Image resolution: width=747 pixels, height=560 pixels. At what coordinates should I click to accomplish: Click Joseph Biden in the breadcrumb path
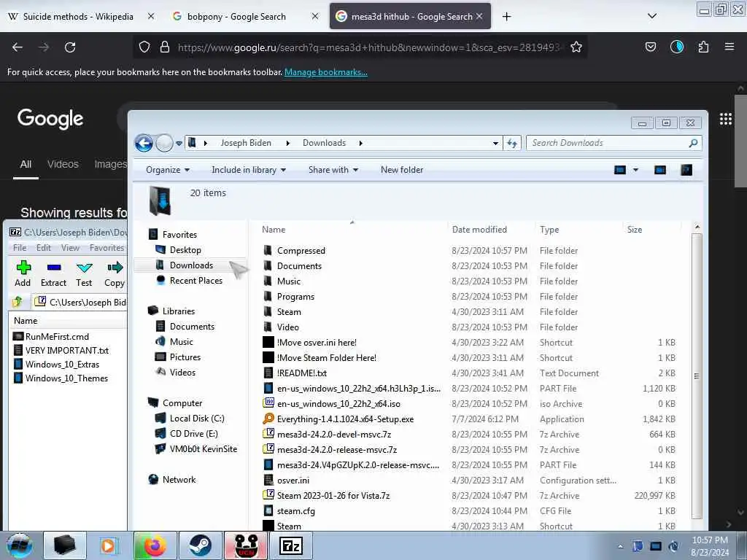point(246,143)
